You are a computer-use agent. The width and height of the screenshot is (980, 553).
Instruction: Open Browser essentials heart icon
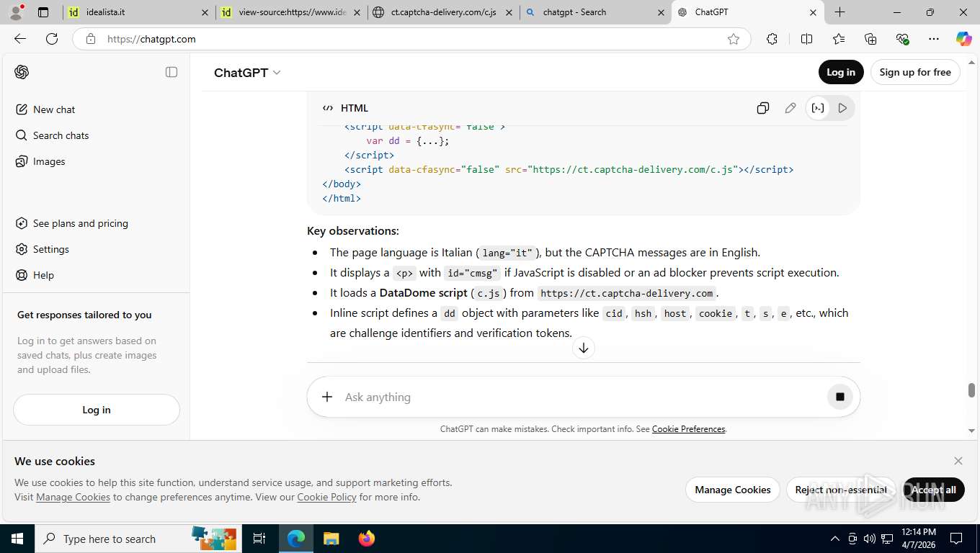[902, 39]
